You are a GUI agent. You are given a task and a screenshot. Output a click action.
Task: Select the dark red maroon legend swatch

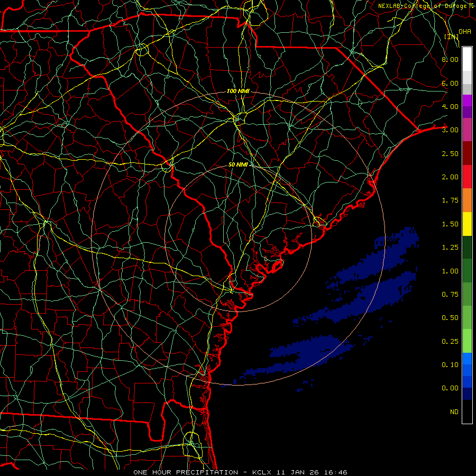click(x=467, y=153)
